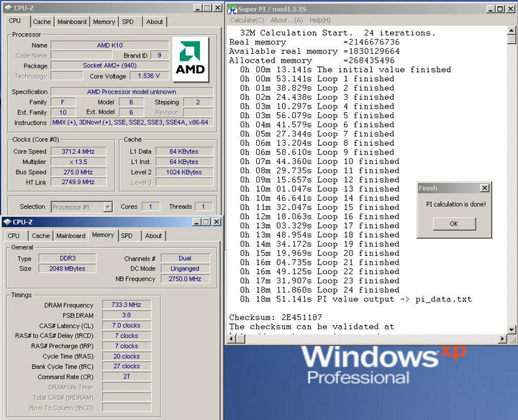
Task: Click the Channels # value Dual
Action: [x=185, y=258]
